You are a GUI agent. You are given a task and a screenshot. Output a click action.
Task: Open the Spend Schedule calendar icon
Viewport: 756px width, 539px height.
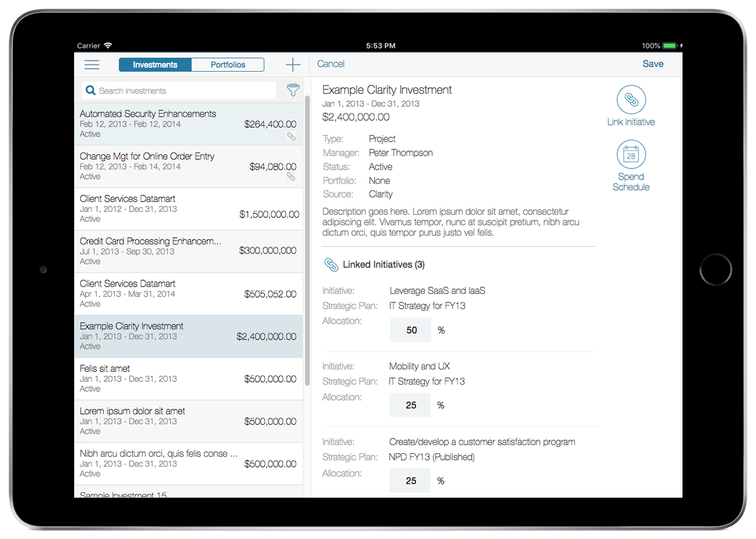click(631, 154)
